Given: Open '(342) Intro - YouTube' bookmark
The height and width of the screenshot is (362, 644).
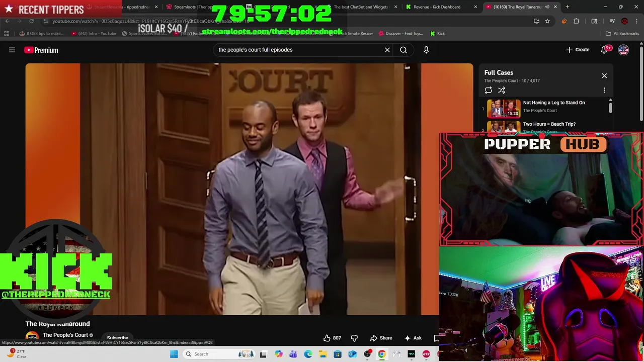Looking at the screenshot, I should click(94, 34).
